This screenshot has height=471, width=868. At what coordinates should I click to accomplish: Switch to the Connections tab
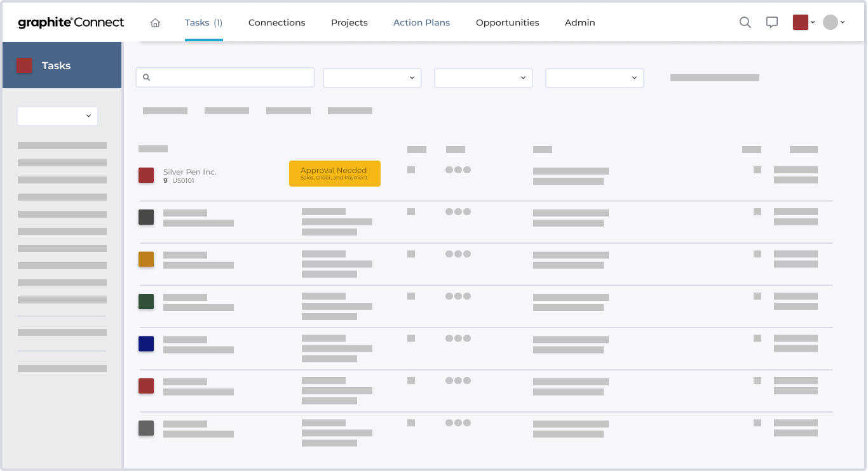point(276,22)
